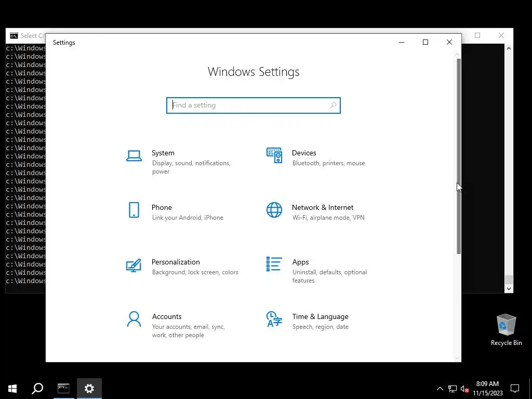Focus the Find a setting search field
Screen dimensions: 532x399
[254, 105]
